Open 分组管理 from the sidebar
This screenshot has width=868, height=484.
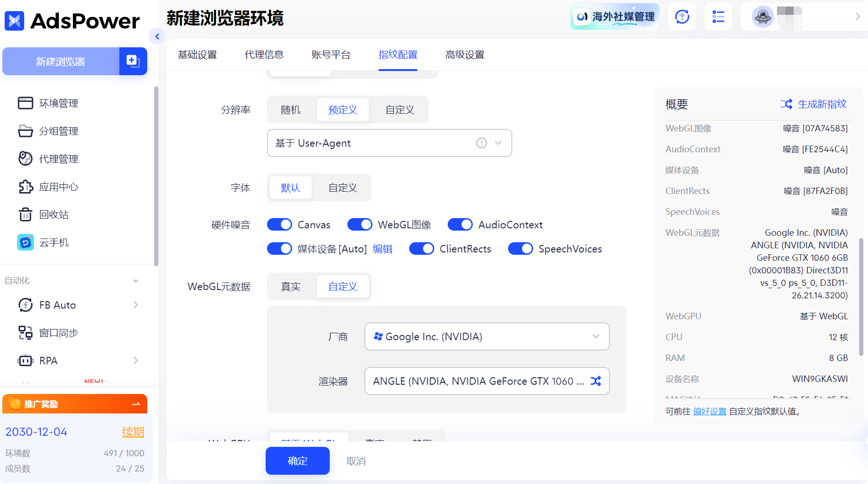(59, 131)
